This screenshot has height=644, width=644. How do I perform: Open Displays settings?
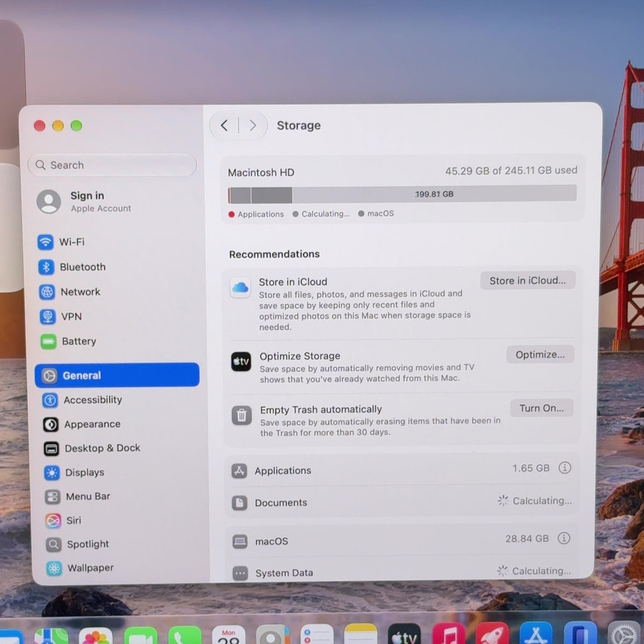[75, 472]
